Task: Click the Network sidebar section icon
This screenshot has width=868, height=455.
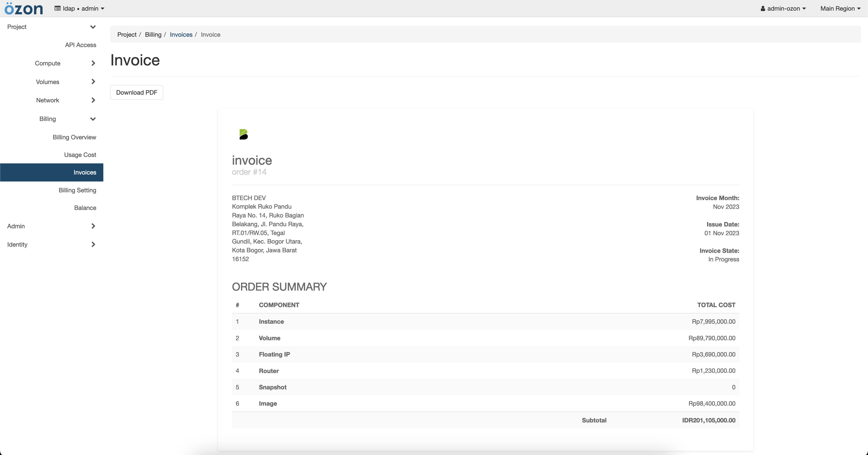Action: pos(94,101)
